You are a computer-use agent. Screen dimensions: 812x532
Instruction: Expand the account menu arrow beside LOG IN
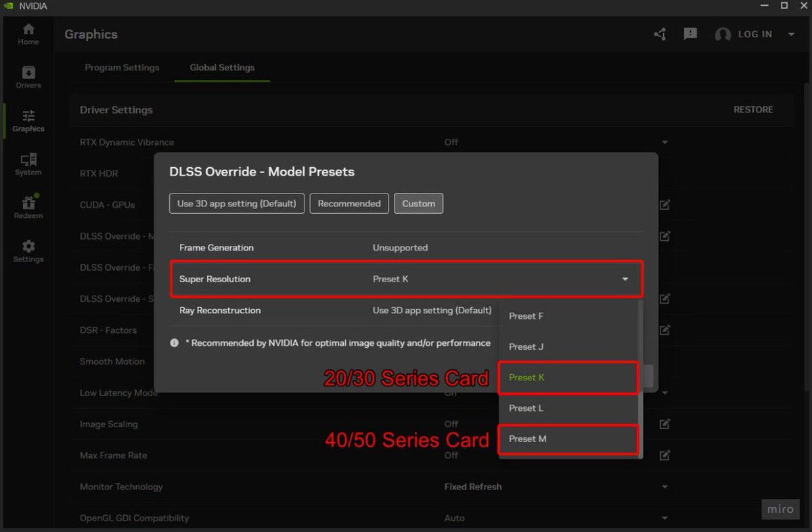tap(791, 35)
